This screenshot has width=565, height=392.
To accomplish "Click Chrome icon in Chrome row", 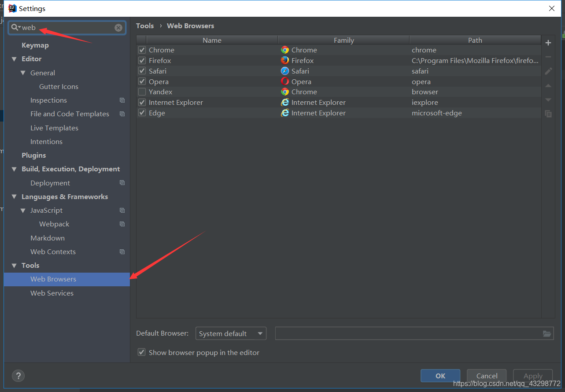I will [285, 50].
